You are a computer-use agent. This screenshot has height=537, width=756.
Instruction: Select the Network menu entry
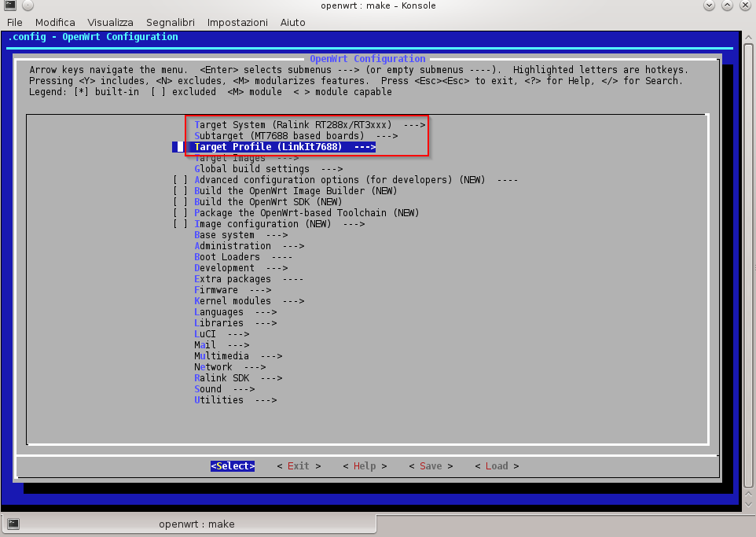click(x=229, y=367)
